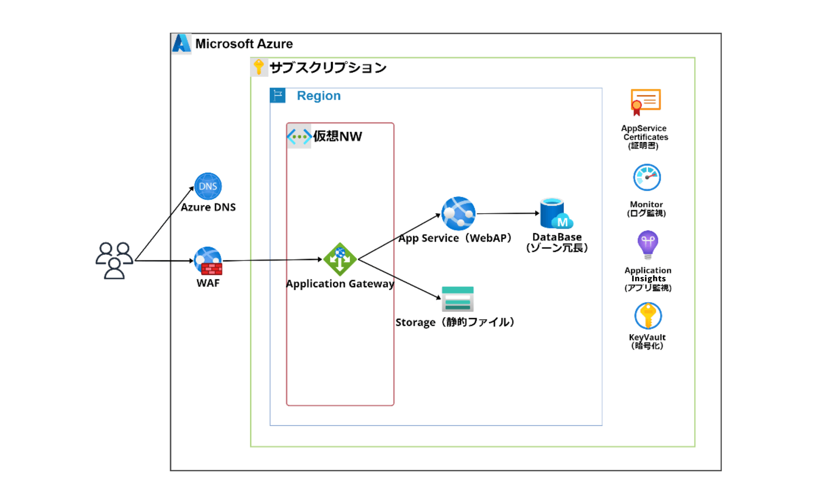
Task: Select the 'Storage（静的ファイル）' label
Action: [x=455, y=322]
